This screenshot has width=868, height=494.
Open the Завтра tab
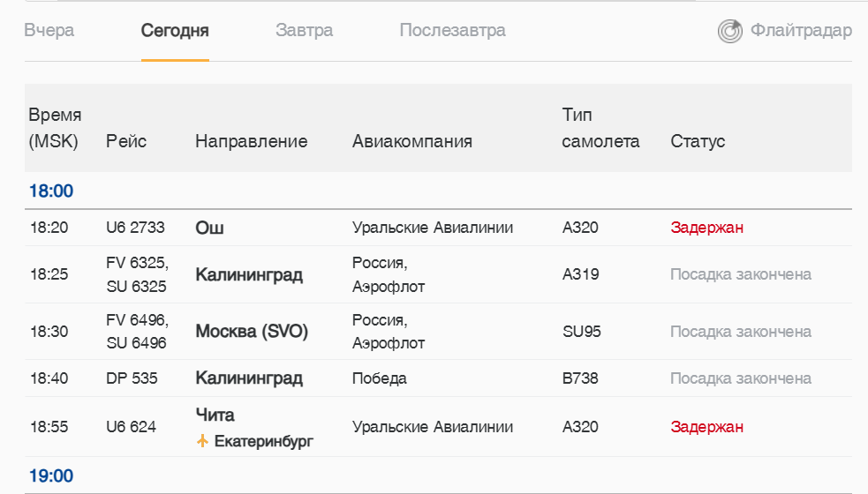304,31
